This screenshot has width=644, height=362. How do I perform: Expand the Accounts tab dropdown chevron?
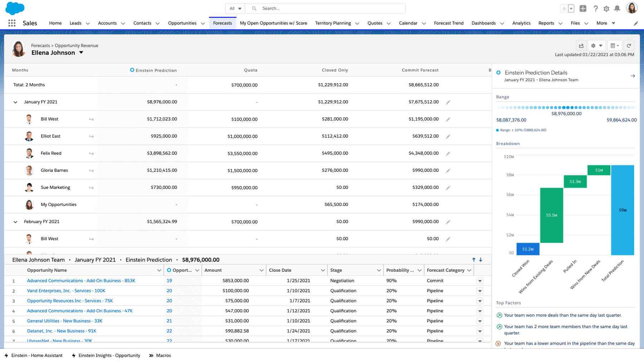[123, 23]
